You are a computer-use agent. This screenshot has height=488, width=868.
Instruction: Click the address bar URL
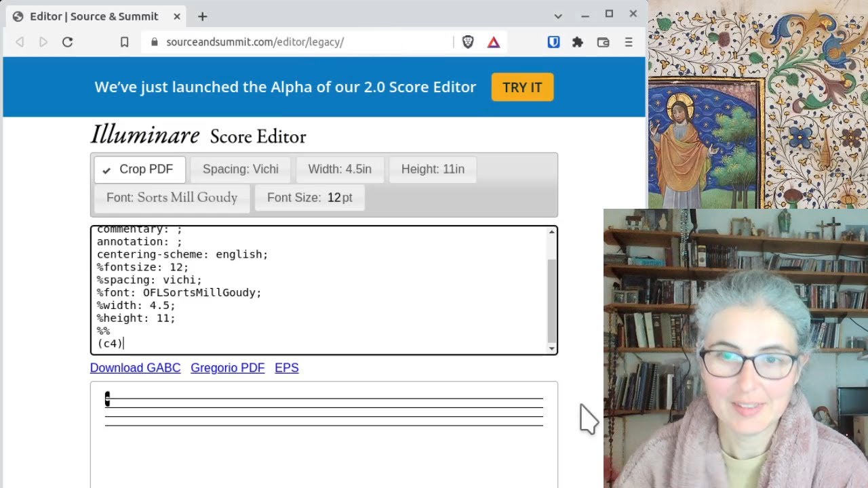click(x=255, y=42)
